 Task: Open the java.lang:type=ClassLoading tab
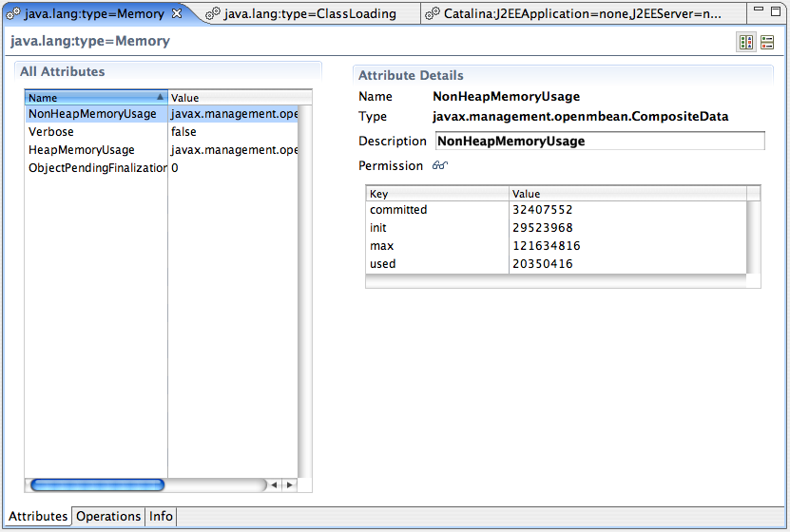pyautogui.click(x=309, y=13)
